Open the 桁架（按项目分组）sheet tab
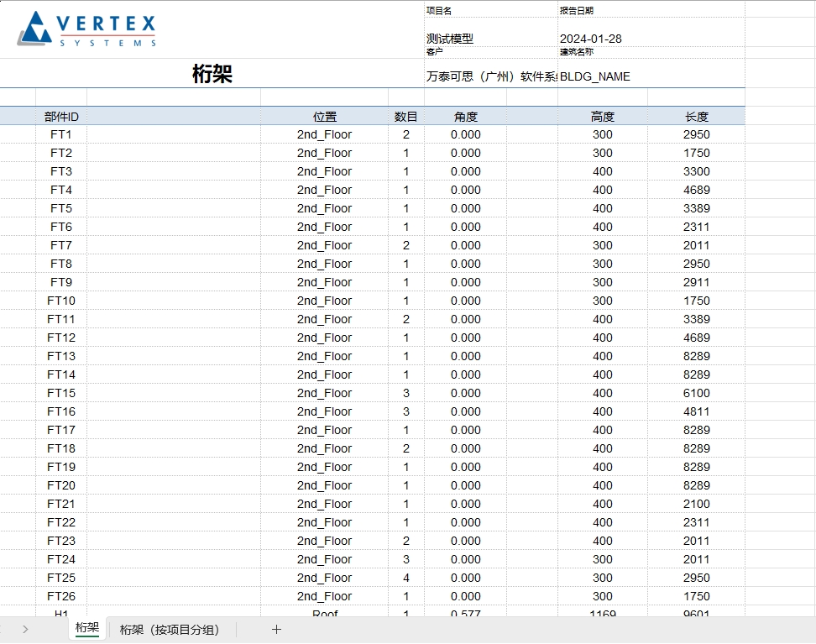The image size is (816, 644). click(170, 630)
